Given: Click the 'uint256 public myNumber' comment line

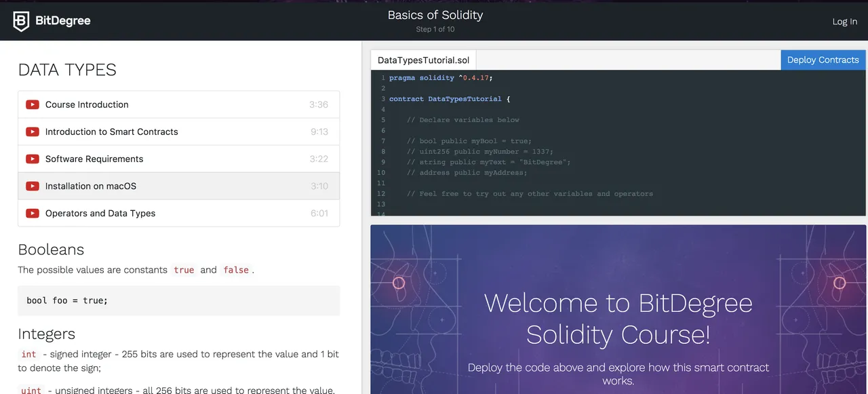Looking at the screenshot, I should pyautogui.click(x=480, y=152).
